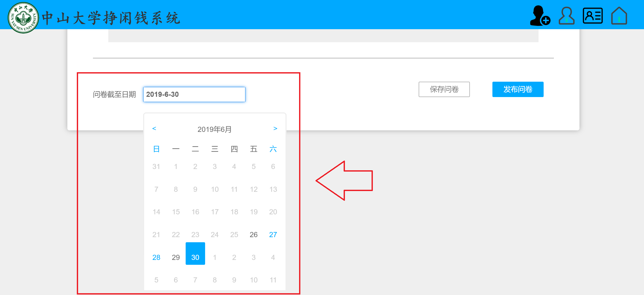
Task: Click disabled date 19 in calendar
Action: coord(254,212)
